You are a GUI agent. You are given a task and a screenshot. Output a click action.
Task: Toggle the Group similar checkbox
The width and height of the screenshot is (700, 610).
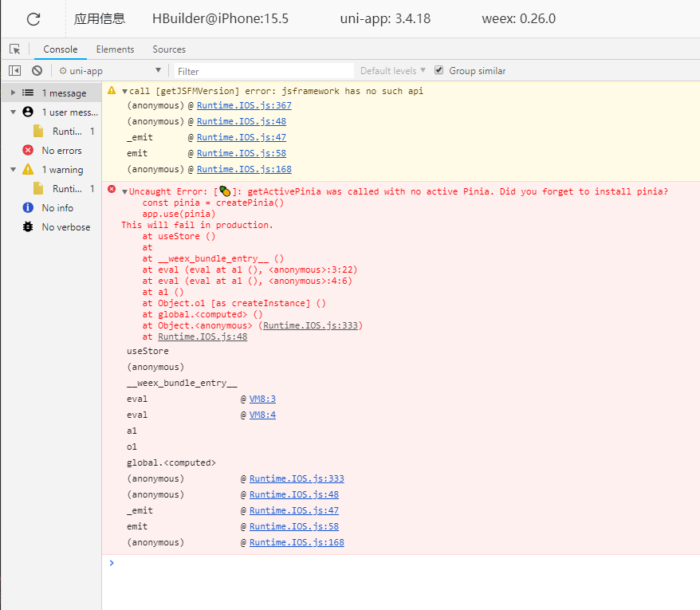439,71
